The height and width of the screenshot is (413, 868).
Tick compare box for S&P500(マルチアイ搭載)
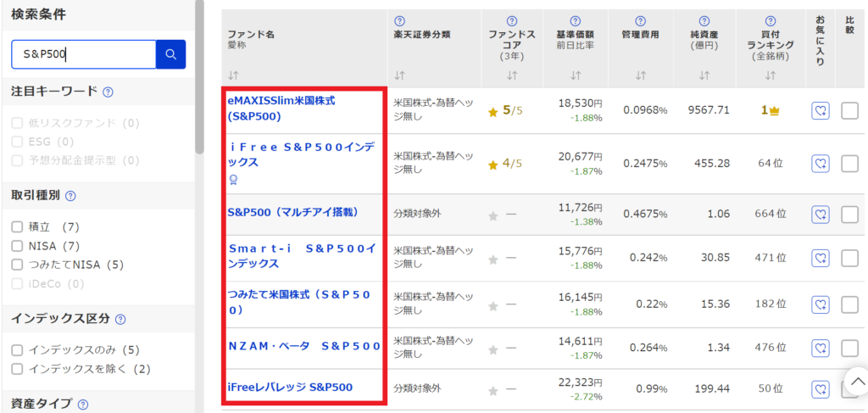[x=849, y=215]
